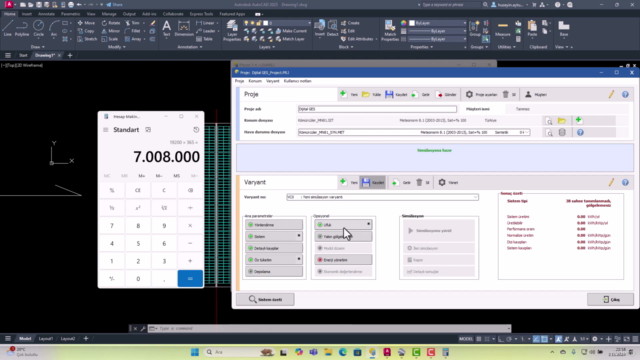Open the ByLayer color dropdown in Properties
This screenshot has height=360, width=640.
click(464, 23)
